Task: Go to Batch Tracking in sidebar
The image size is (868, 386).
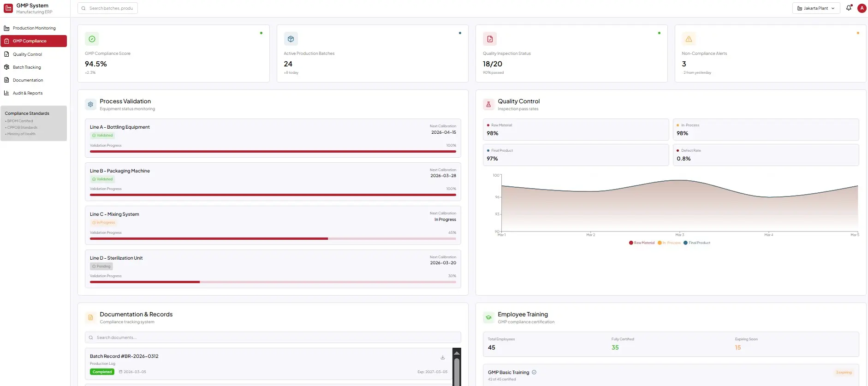Action: [x=27, y=67]
